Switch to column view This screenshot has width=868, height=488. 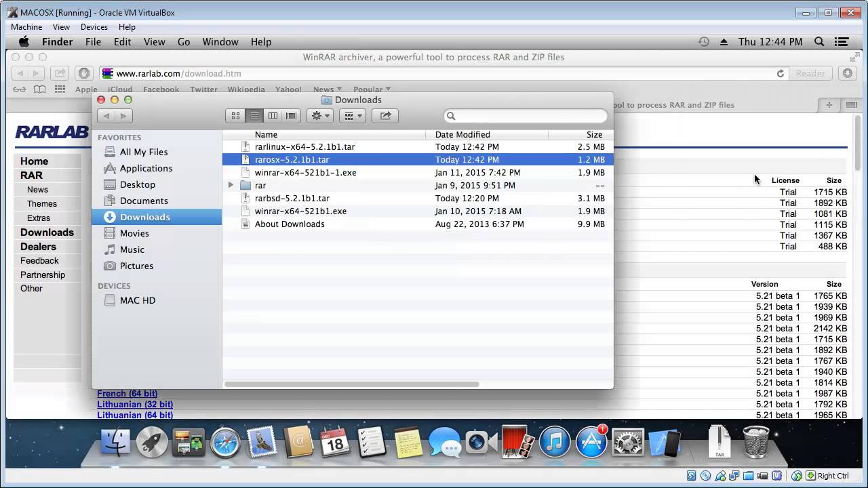point(273,115)
